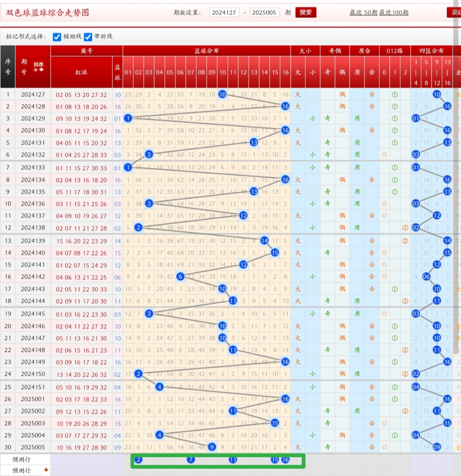The height and width of the screenshot is (476, 461).
Task: Click blue ball 13 in 蓝球分布 for 2024131
Action: pyautogui.click(x=254, y=142)
